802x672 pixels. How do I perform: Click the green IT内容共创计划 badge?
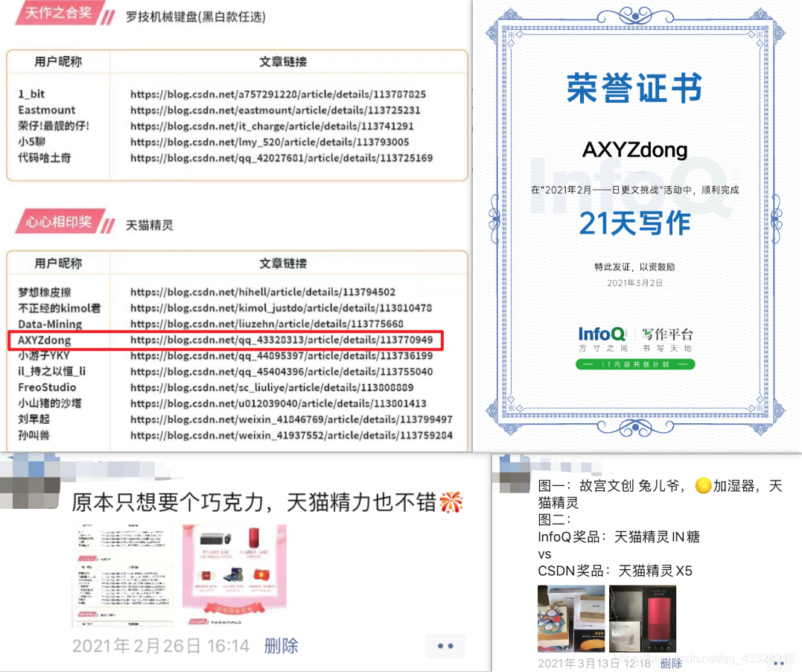[x=635, y=364]
